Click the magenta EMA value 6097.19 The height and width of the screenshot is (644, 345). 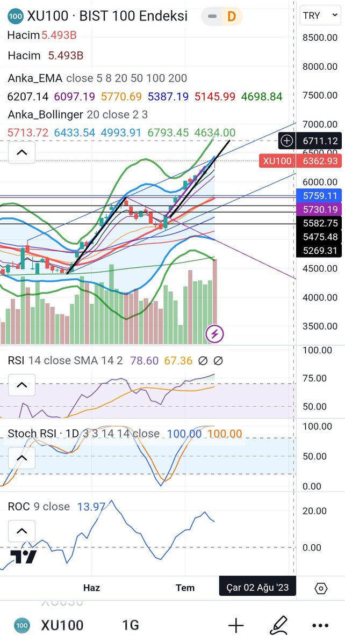pyautogui.click(x=75, y=97)
